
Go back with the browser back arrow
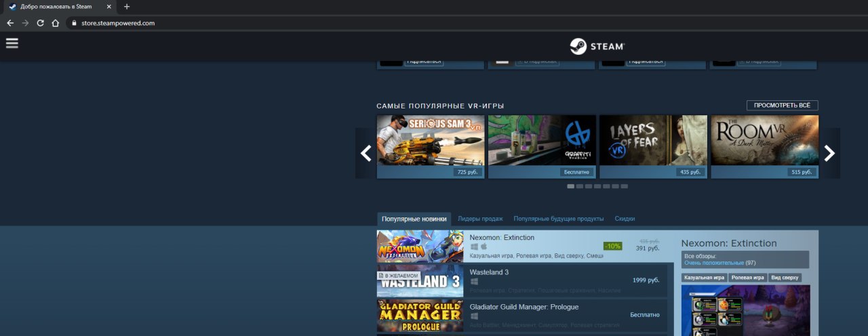(9, 22)
